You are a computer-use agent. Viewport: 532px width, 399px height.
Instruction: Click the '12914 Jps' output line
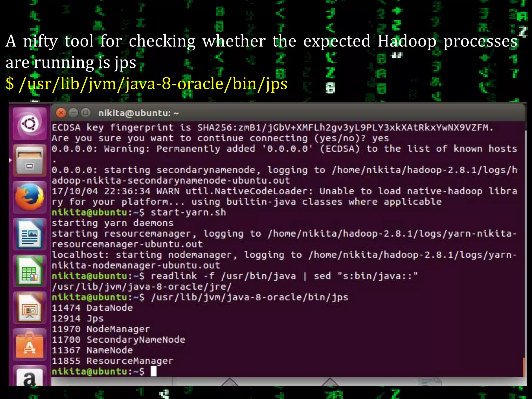78,318
